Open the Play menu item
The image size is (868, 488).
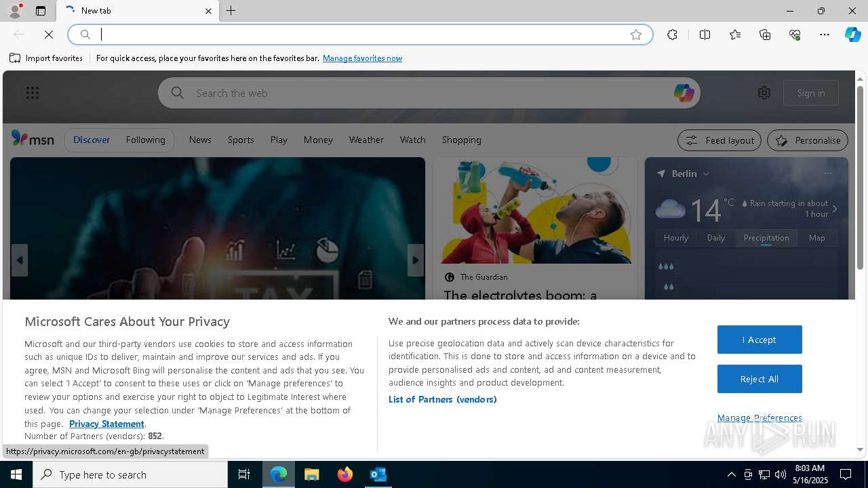[279, 140]
